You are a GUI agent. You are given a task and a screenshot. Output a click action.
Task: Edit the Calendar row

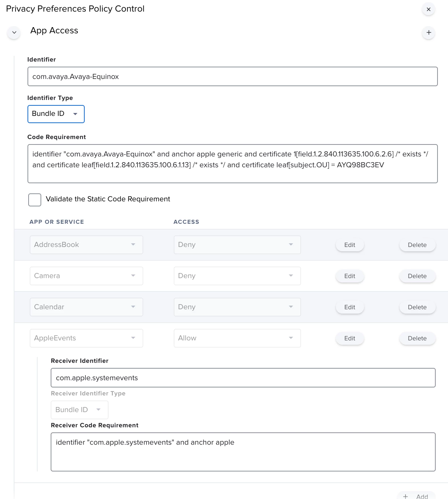pos(350,307)
